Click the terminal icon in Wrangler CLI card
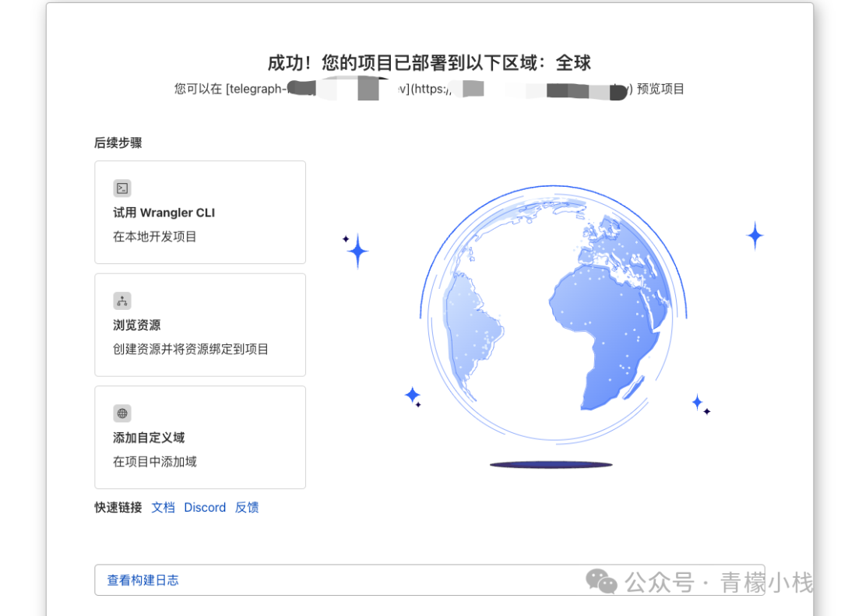This screenshot has width=841, height=616. [x=122, y=188]
